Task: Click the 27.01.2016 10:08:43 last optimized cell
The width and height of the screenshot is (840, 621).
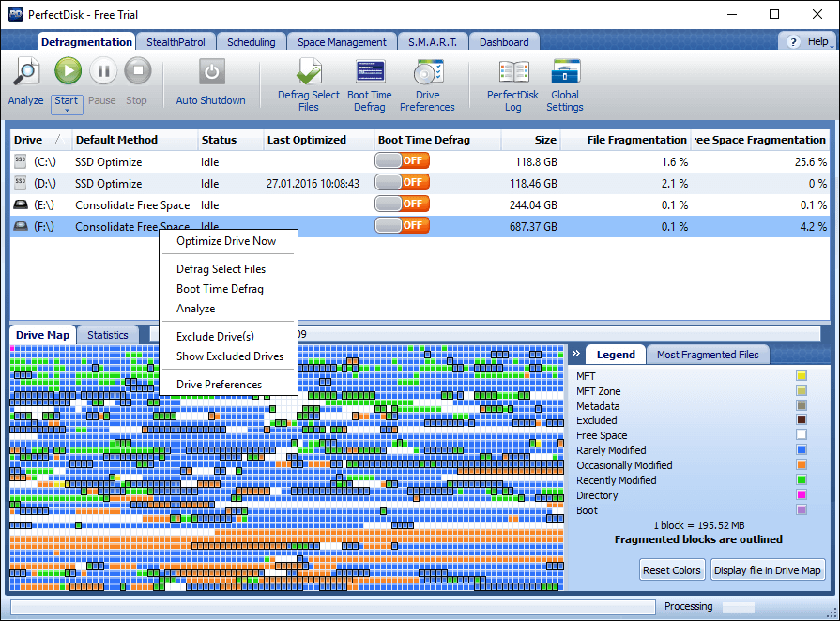Action: click(x=313, y=184)
